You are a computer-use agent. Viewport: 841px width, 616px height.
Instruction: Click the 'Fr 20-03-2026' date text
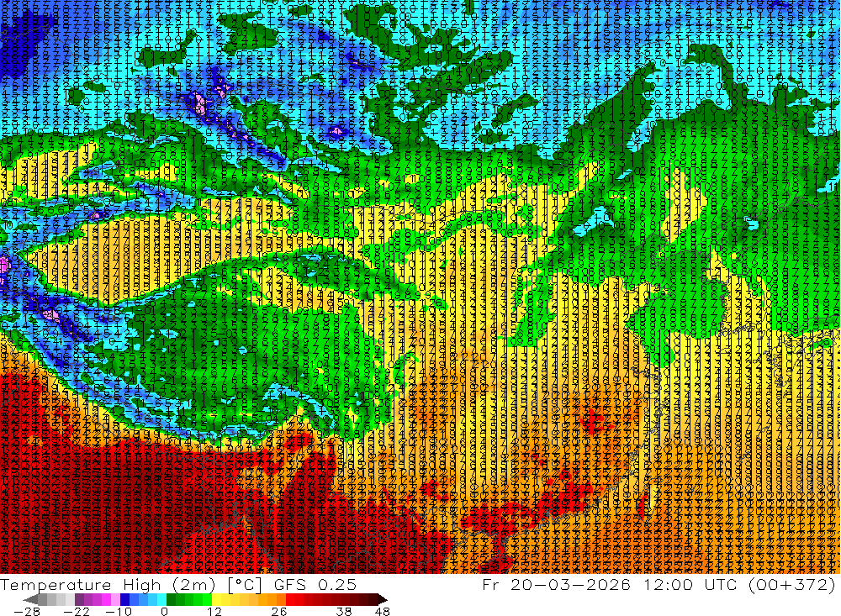(x=556, y=584)
